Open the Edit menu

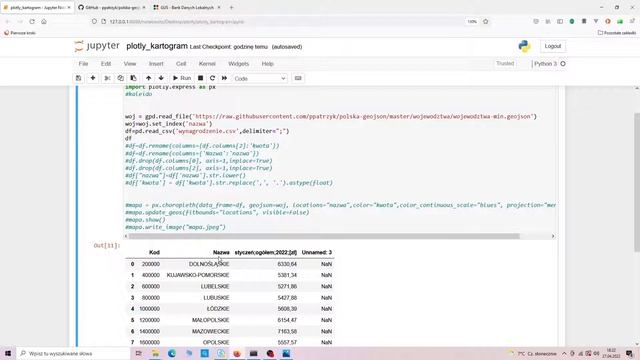(x=106, y=64)
